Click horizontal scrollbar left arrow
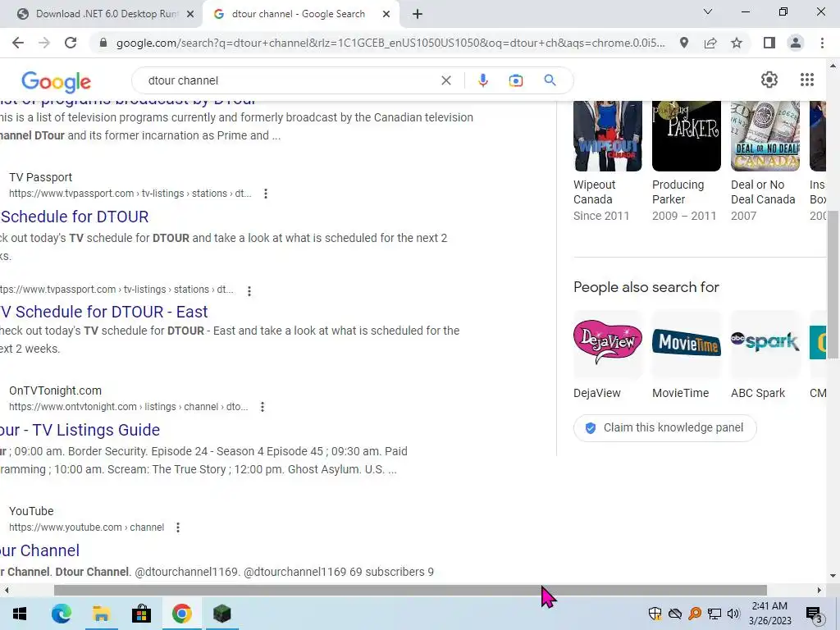Viewport: 840px width, 630px height. tap(6, 590)
